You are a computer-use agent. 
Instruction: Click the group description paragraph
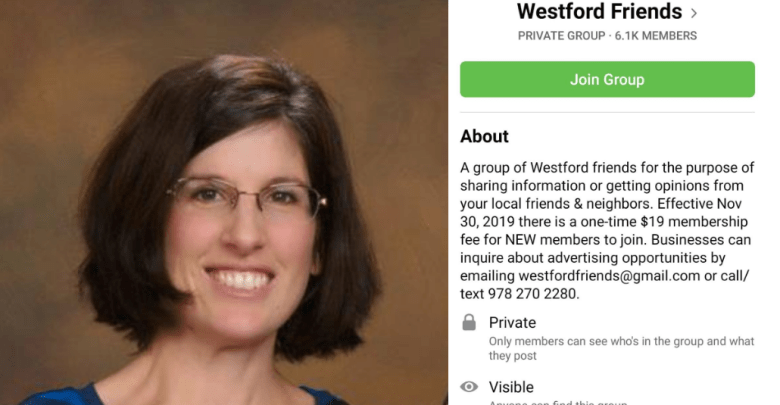pos(607,230)
